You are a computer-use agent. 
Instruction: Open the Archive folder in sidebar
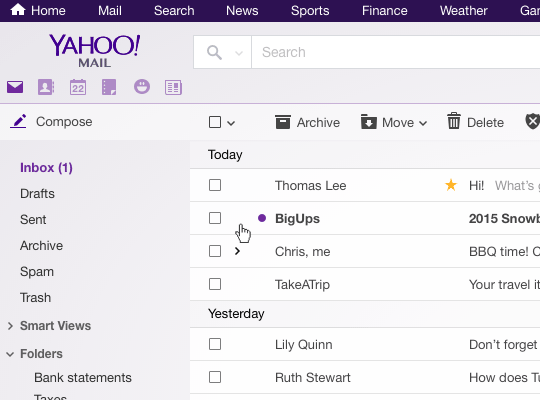coord(41,246)
